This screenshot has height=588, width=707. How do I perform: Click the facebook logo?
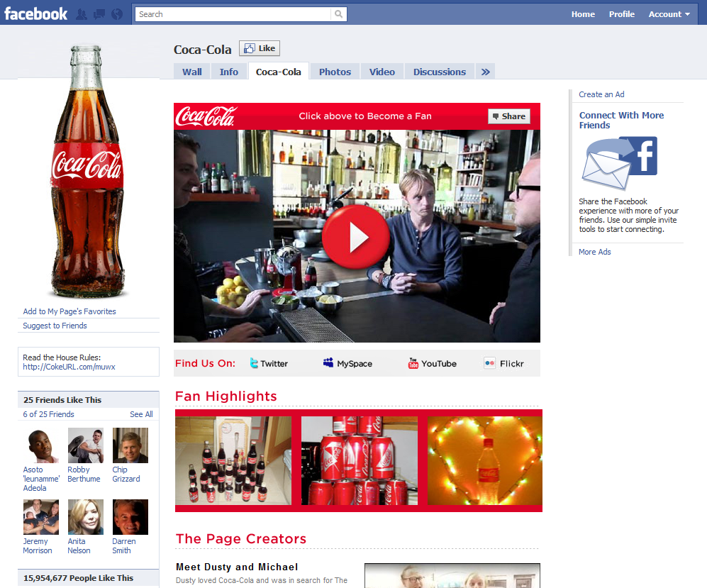pos(35,14)
